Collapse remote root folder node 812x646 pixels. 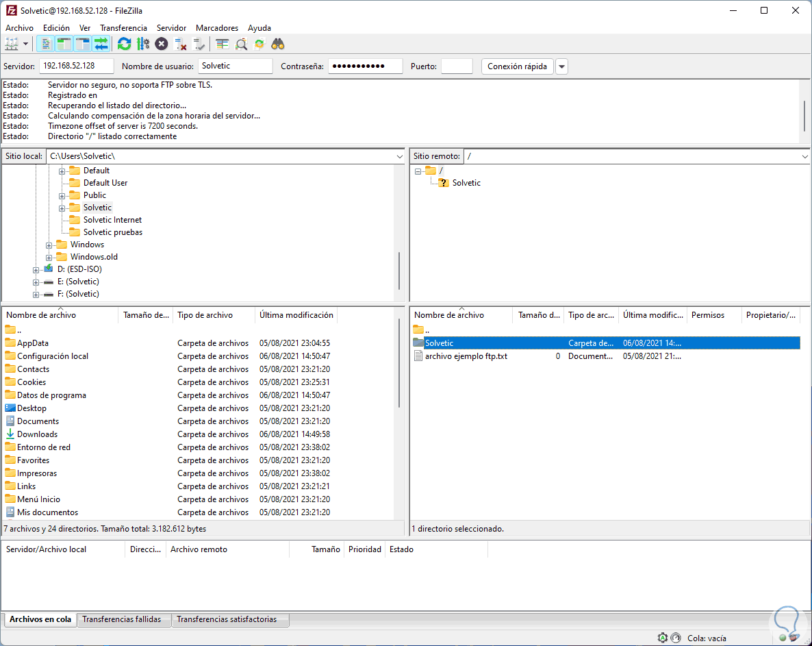click(418, 171)
